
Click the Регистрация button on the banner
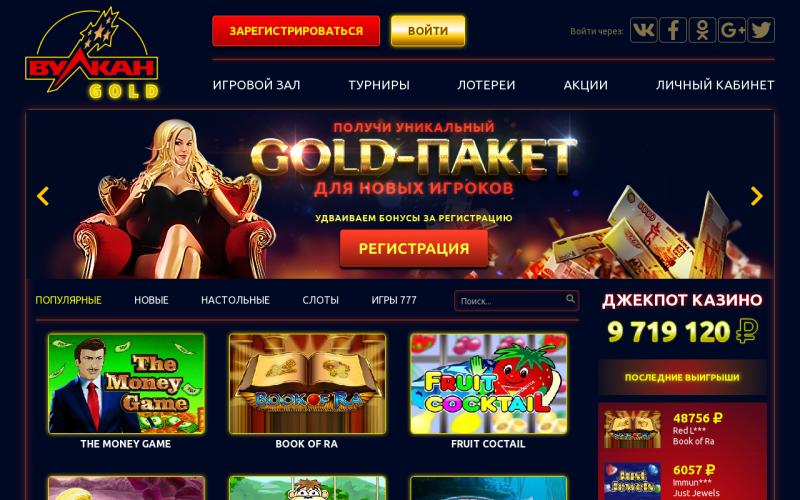(x=414, y=248)
